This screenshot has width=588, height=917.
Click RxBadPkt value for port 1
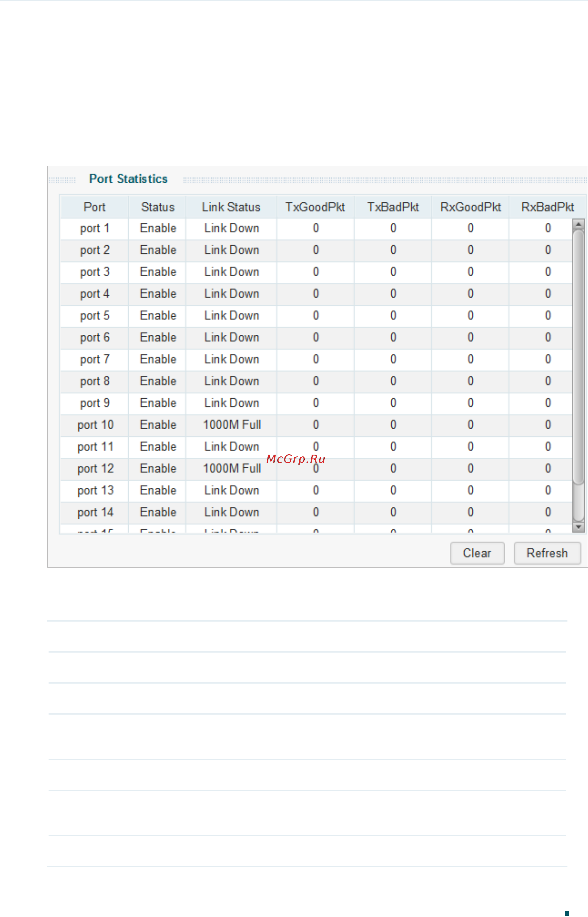tap(548, 228)
